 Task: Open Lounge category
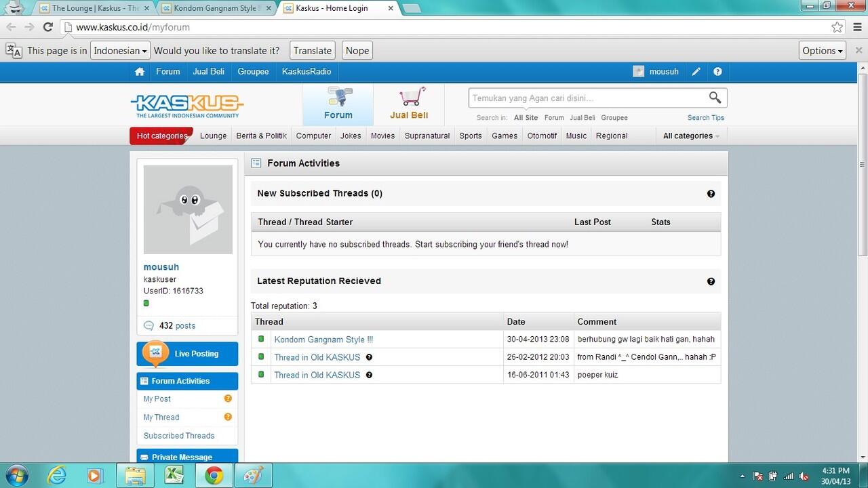[x=213, y=136]
